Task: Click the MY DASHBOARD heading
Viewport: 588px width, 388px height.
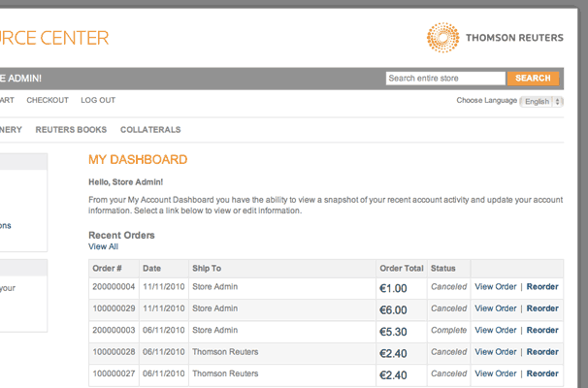Action: click(x=138, y=160)
